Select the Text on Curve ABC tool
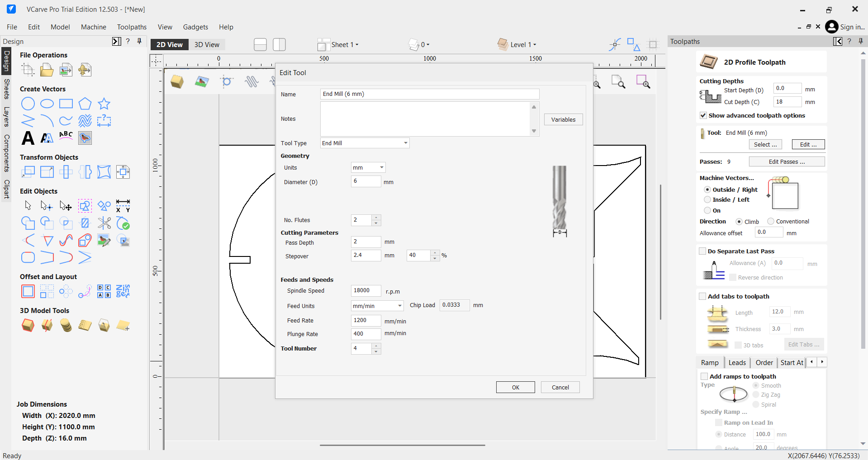Image resolution: width=868 pixels, height=460 pixels. (x=66, y=136)
